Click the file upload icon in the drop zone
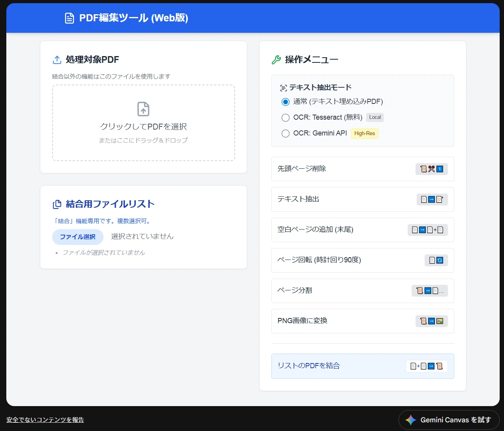 click(143, 109)
